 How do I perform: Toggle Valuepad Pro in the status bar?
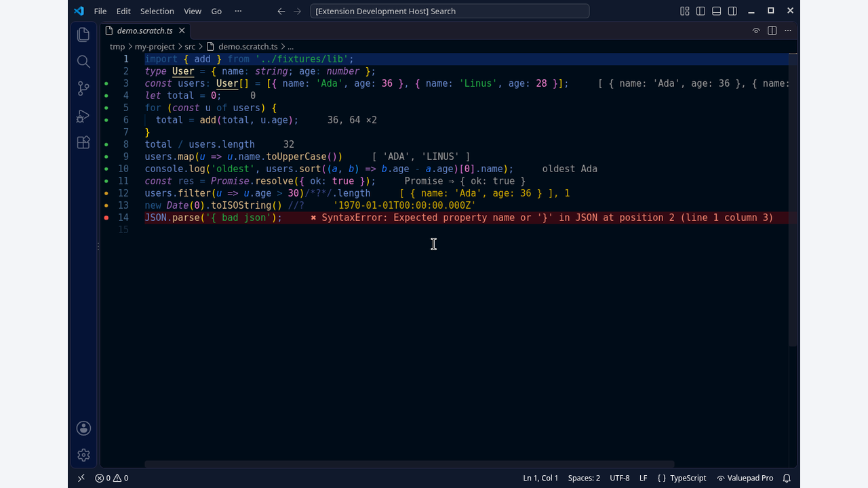(x=745, y=478)
